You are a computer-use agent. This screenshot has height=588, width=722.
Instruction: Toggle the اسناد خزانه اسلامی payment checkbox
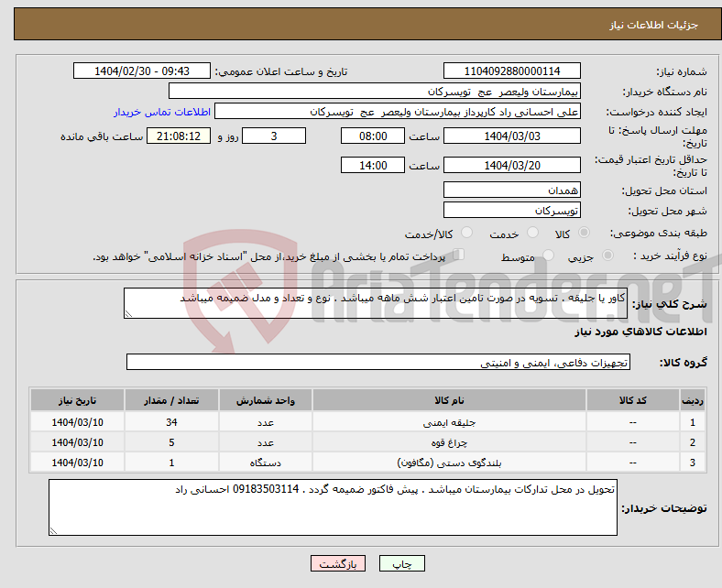pyautogui.click(x=458, y=255)
